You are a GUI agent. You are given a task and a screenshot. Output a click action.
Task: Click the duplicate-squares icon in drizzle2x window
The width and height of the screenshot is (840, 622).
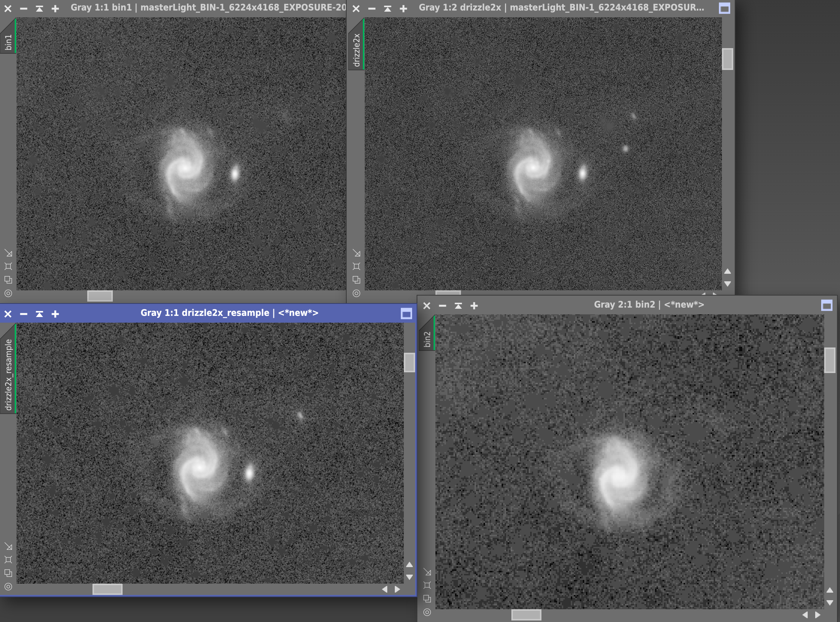[x=356, y=280]
